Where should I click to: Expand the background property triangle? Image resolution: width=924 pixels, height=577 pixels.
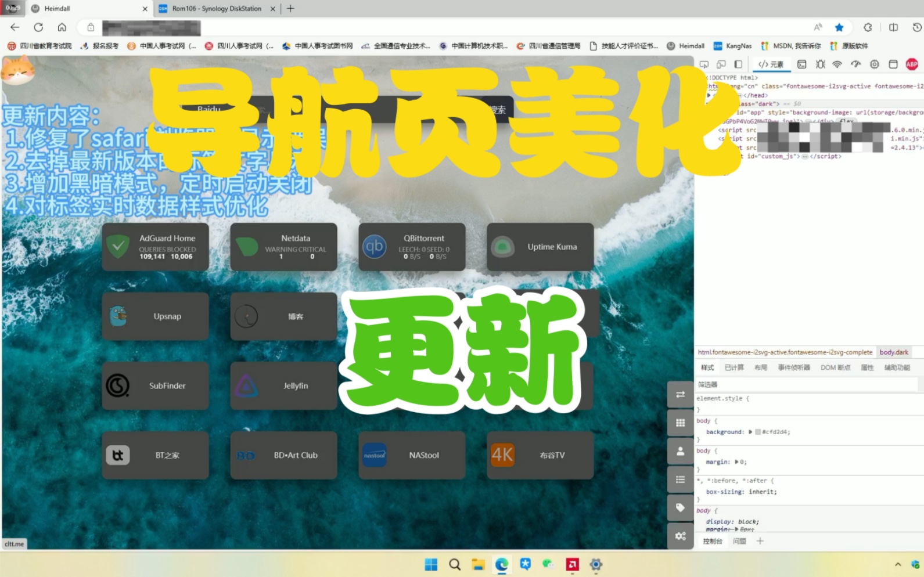[x=750, y=432]
